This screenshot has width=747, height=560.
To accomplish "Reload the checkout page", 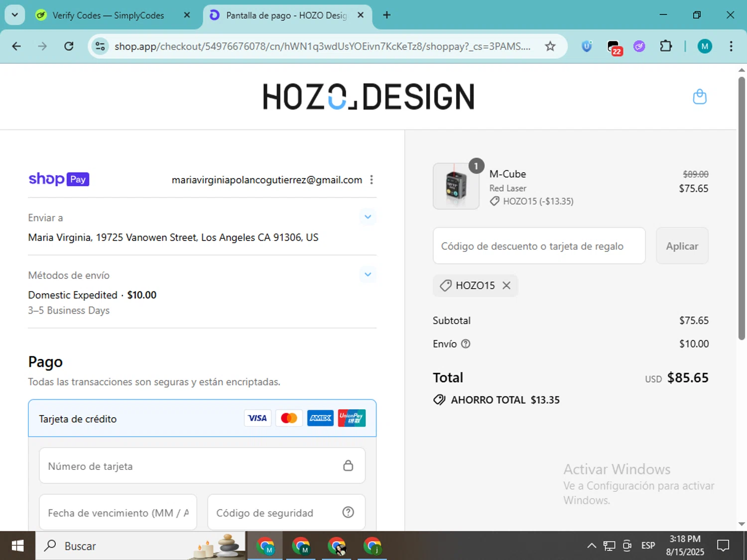I will (69, 46).
